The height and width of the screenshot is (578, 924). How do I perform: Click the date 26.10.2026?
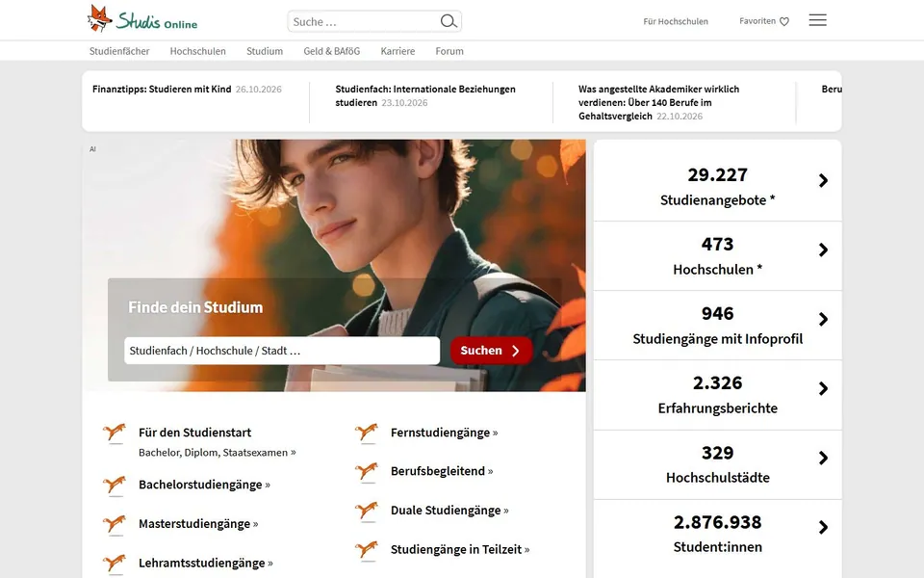click(x=259, y=90)
